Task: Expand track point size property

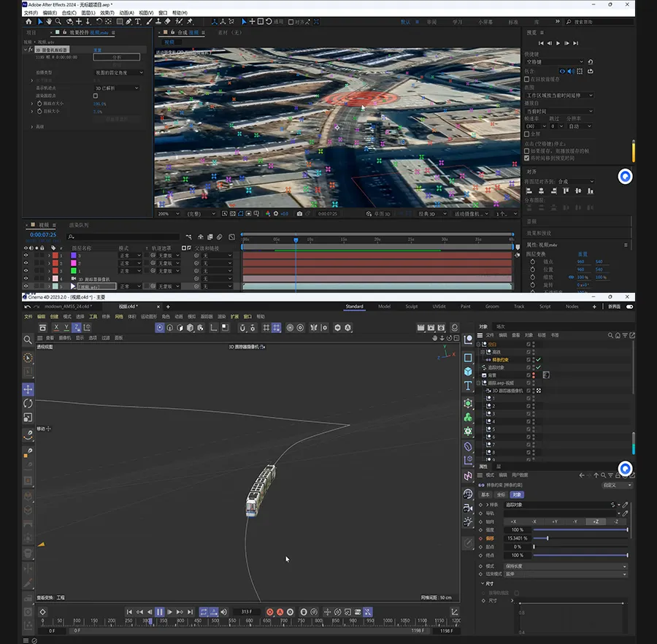Action: pos(32,104)
